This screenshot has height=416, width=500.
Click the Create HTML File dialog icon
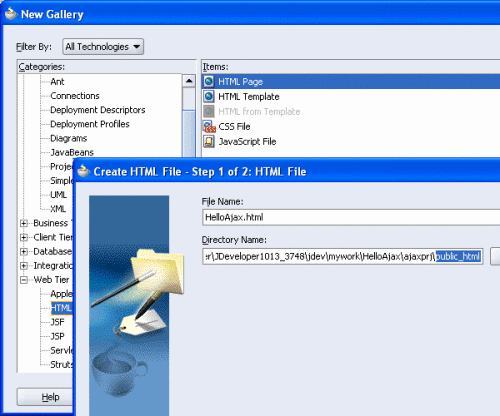coord(84,171)
